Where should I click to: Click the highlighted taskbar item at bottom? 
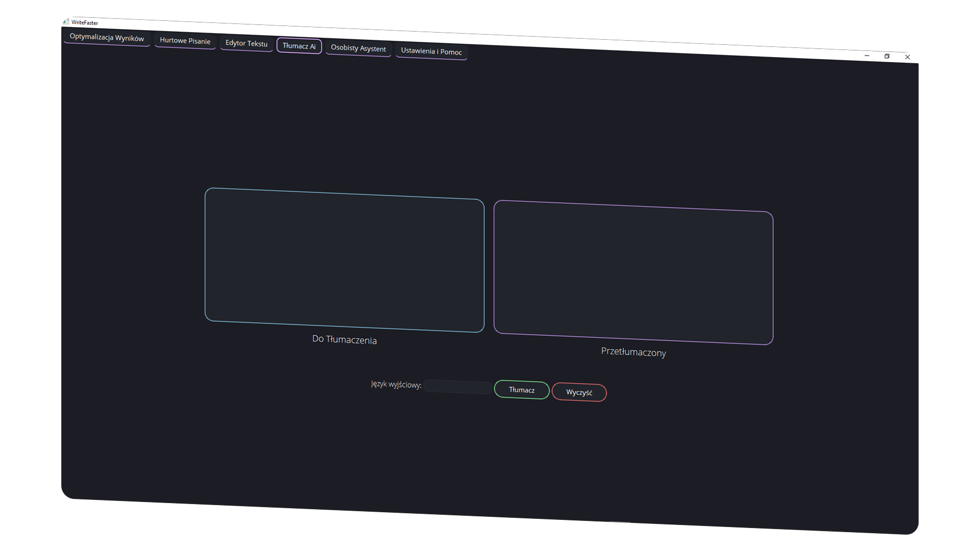(x=620, y=530)
